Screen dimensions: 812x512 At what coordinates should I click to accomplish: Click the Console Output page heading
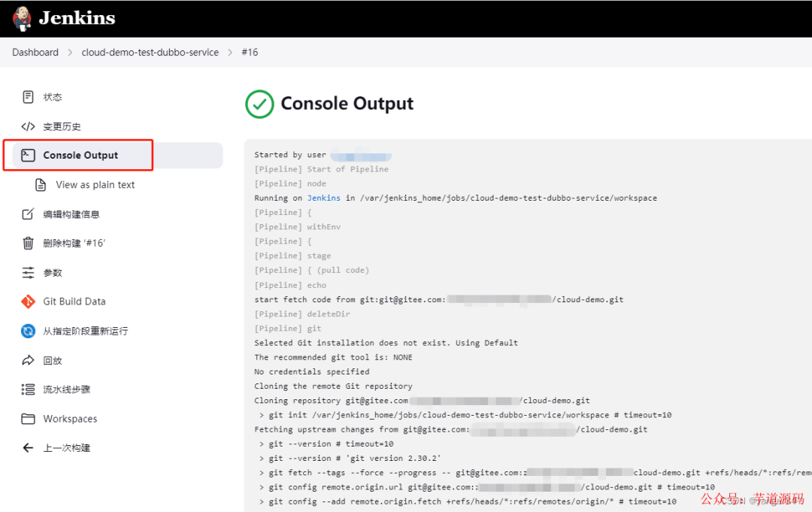pyautogui.click(x=347, y=104)
